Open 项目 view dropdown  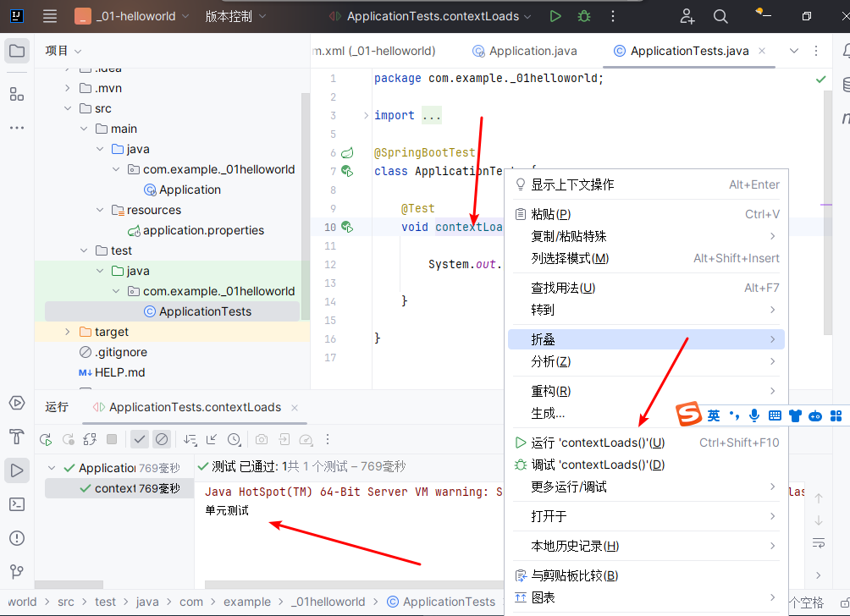63,51
